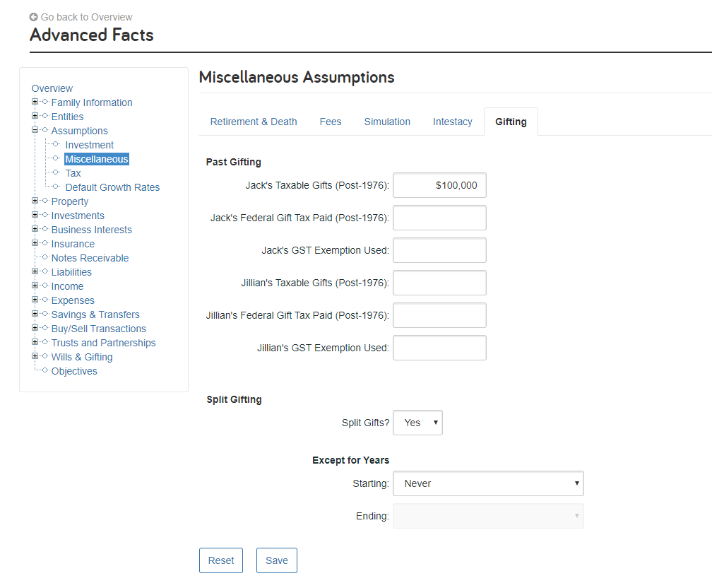
Task: Select the highlighted Miscellaneous item
Action: click(97, 159)
